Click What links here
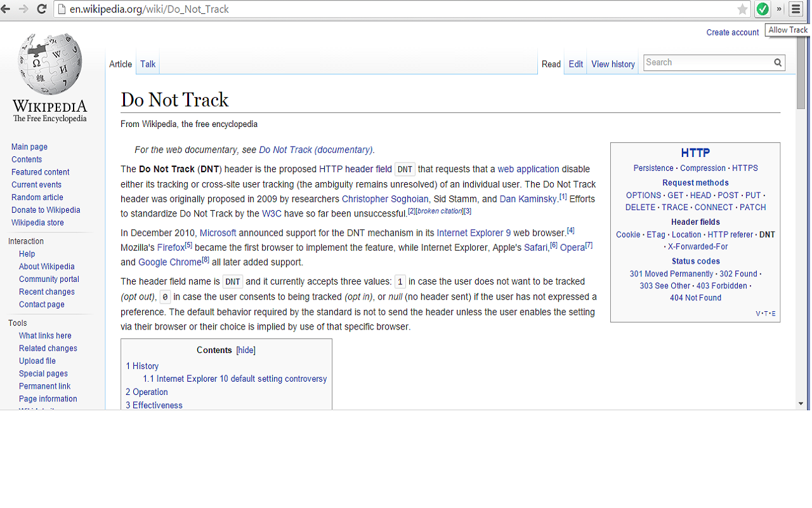 (45, 336)
